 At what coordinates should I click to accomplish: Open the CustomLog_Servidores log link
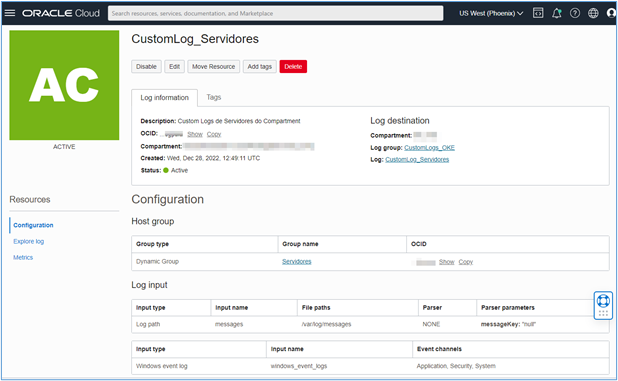point(417,160)
